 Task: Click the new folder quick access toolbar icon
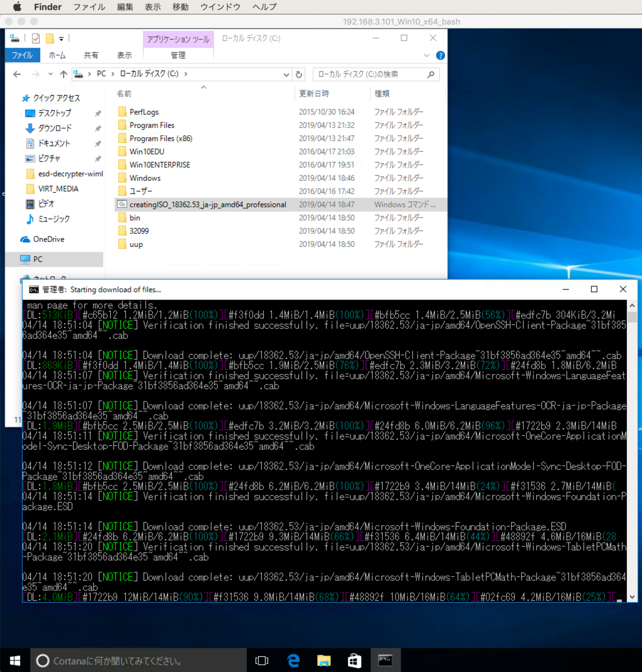(49, 38)
